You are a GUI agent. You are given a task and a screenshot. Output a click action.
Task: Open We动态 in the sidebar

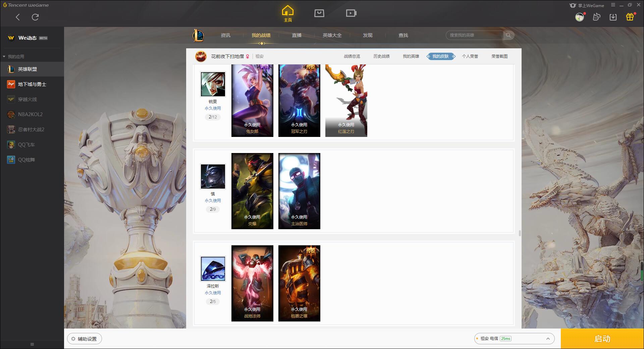pos(32,38)
